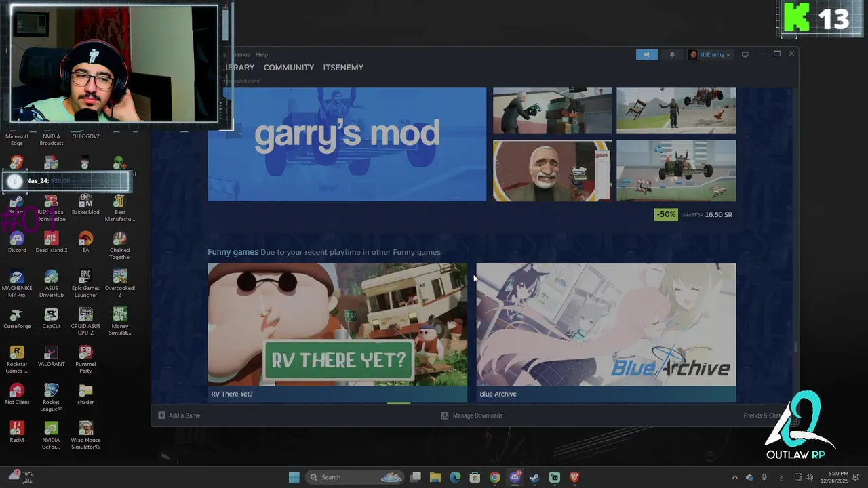Click Add a Game in Steam
This screenshot has height=488, width=868.
[179, 415]
